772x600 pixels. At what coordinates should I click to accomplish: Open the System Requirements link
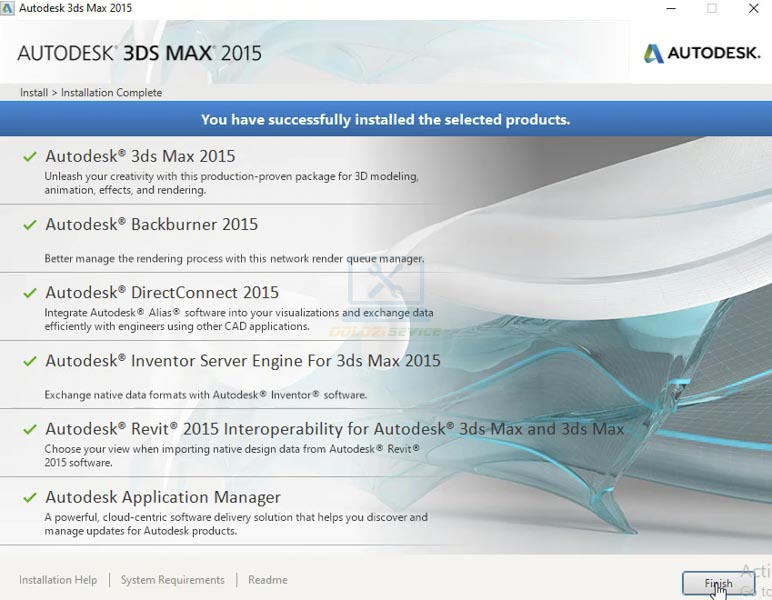[x=172, y=580]
